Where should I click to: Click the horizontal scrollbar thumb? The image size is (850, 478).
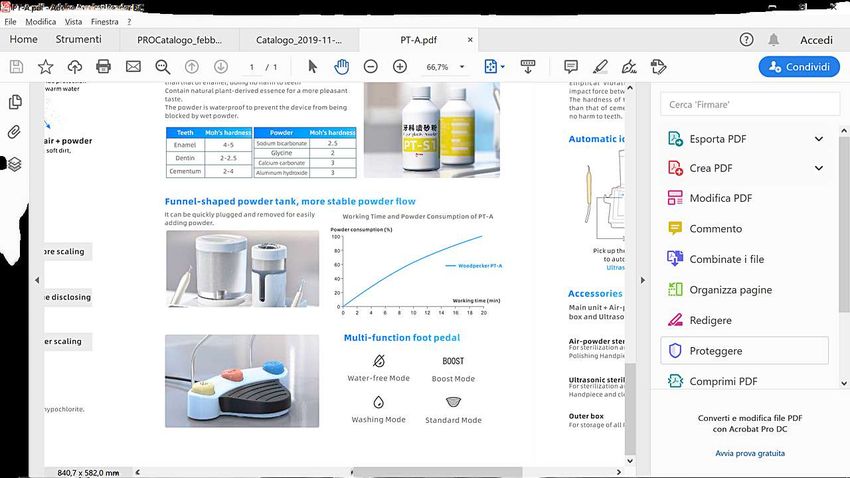tap(437, 472)
